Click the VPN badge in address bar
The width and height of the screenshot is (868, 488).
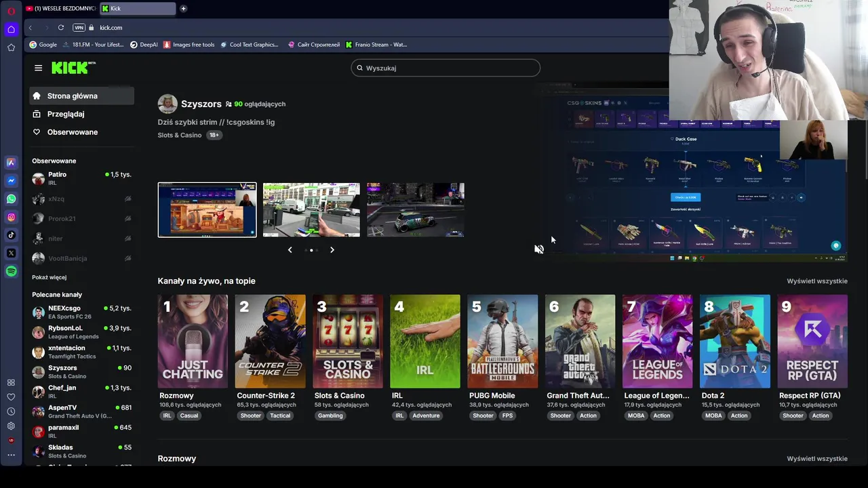(x=79, y=28)
